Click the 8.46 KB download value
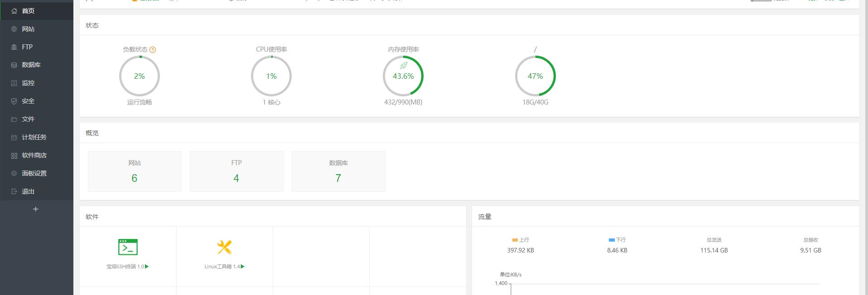Screen dimensions: 868x295 coord(617,250)
